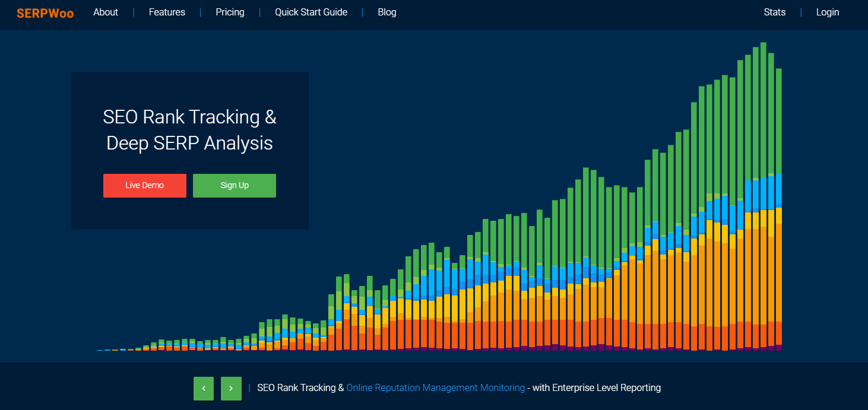Image resolution: width=868 pixels, height=410 pixels.
Task: Open the Quick Start Guide
Action: 311,12
